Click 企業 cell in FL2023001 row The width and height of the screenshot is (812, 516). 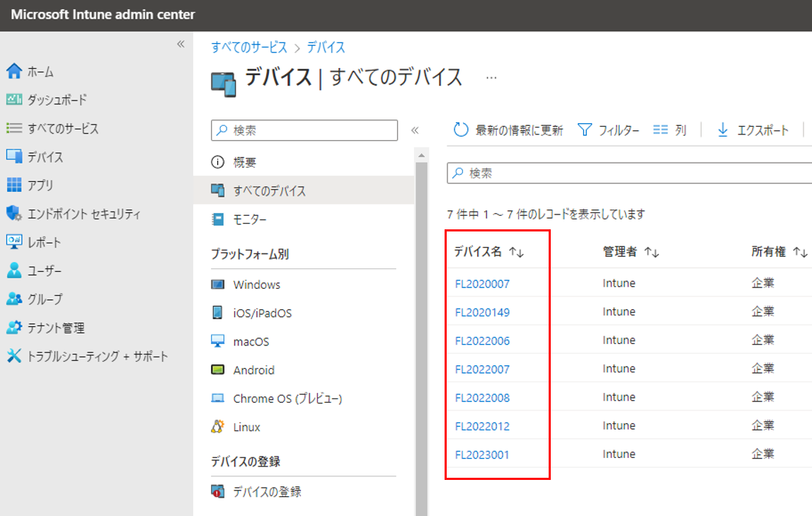click(x=763, y=454)
